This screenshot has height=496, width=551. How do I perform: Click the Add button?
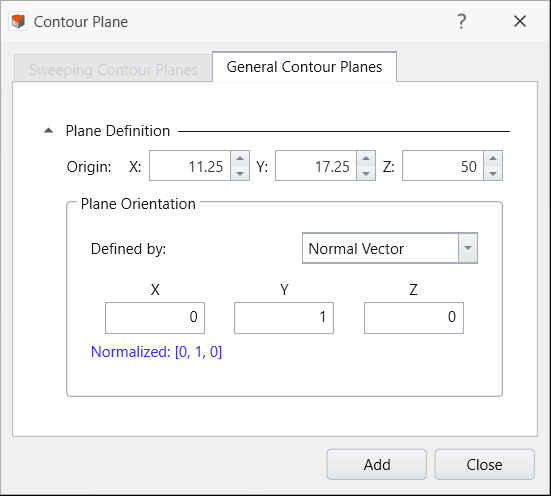tap(377, 464)
